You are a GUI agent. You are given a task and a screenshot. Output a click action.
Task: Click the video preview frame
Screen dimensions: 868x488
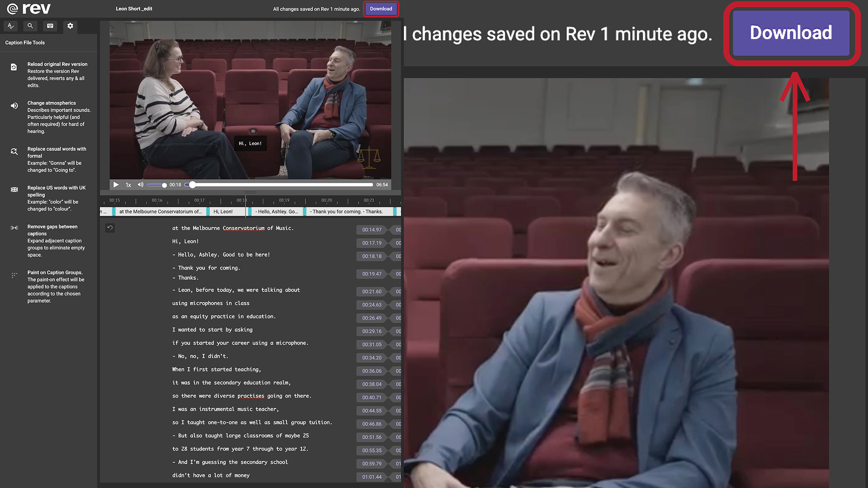click(250, 100)
